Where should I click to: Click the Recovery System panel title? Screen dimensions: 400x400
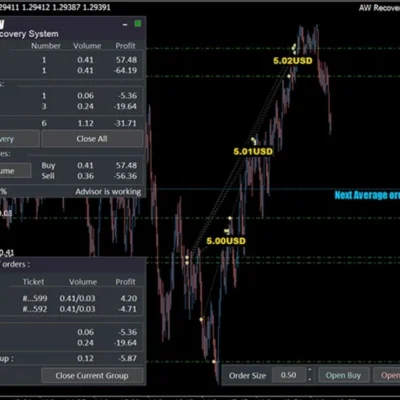[29, 34]
